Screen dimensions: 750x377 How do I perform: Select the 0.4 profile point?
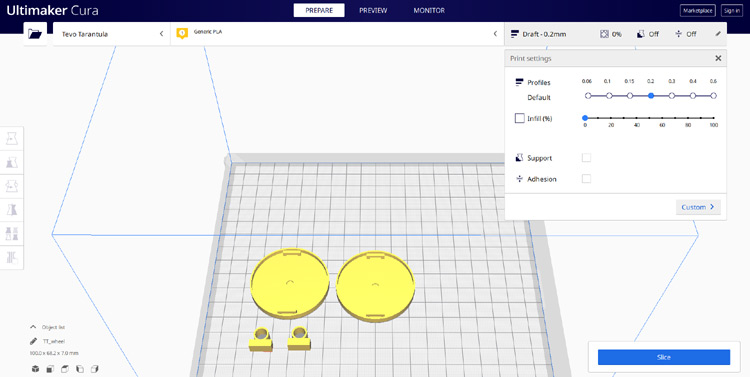coord(693,96)
